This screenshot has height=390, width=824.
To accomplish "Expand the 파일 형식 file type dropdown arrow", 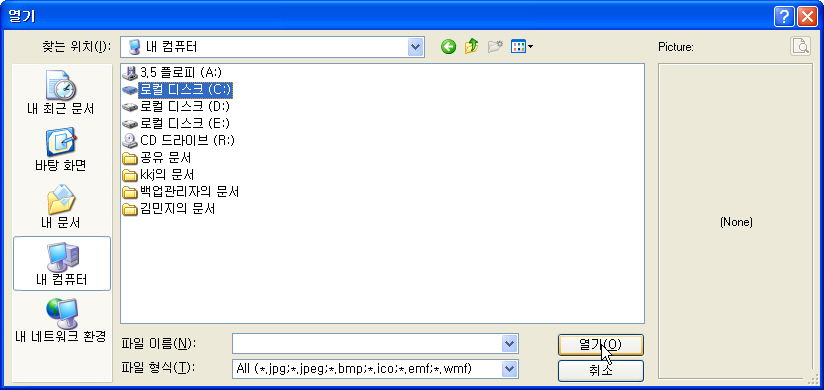I will (509, 369).
